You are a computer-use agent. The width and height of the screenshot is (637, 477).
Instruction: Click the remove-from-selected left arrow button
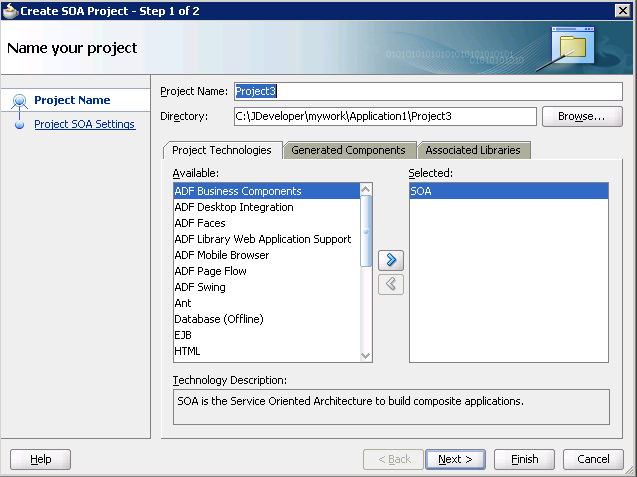tap(390, 284)
